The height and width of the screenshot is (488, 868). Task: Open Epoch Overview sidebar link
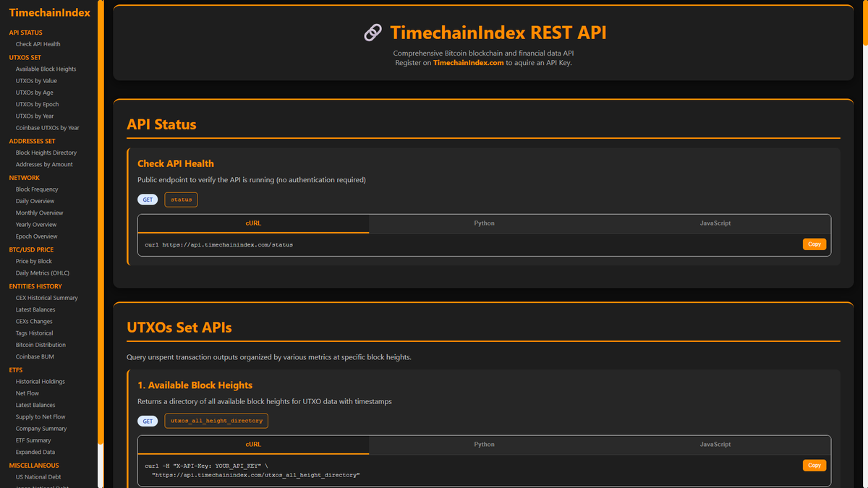pos(37,236)
